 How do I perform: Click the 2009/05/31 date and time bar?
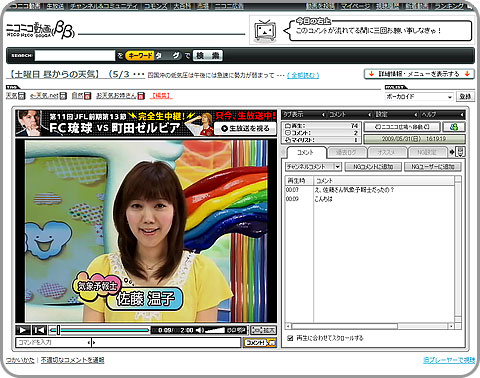click(414, 139)
